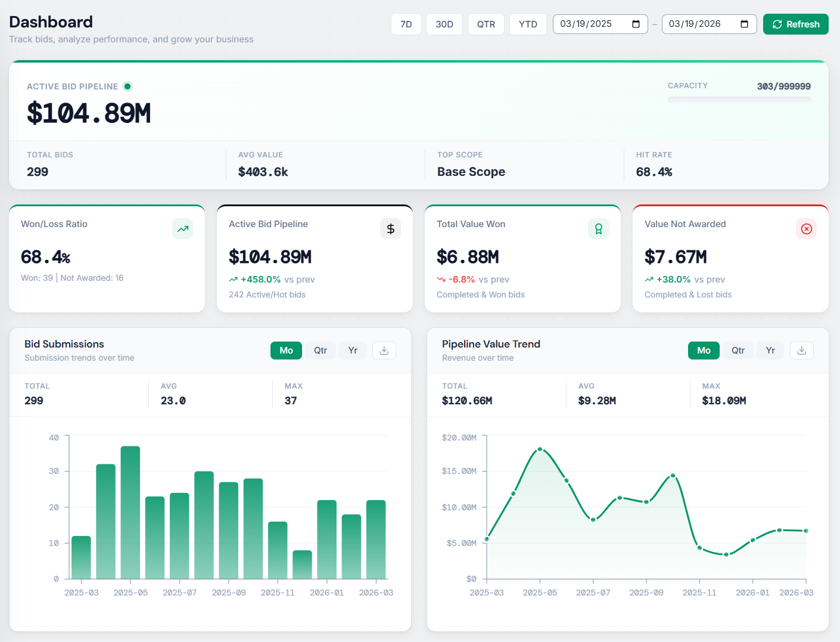
Task: Click the tallest bar in Bid Submissions chart
Action: tap(130, 511)
